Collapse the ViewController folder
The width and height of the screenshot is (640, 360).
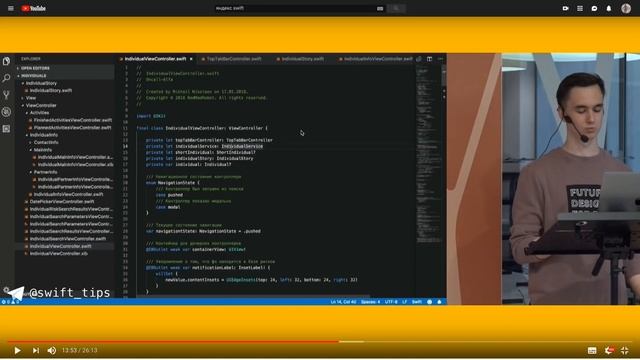41,105
